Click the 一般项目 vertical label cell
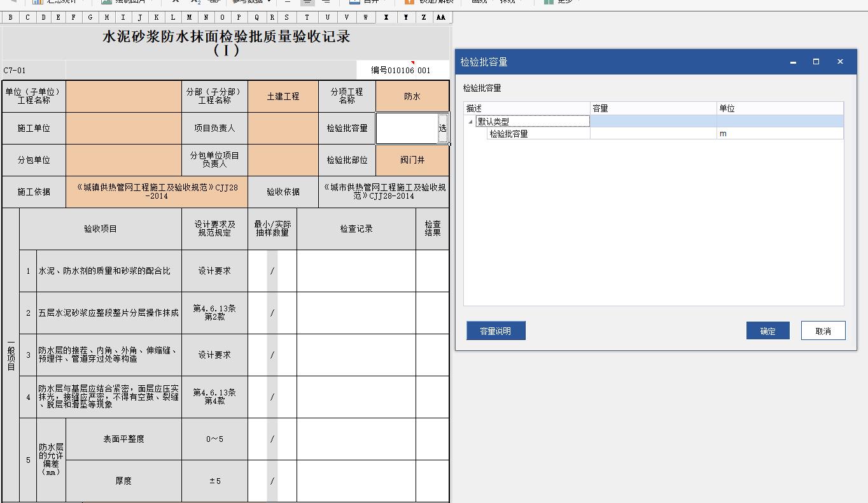The height and width of the screenshot is (503, 868). (x=11, y=355)
